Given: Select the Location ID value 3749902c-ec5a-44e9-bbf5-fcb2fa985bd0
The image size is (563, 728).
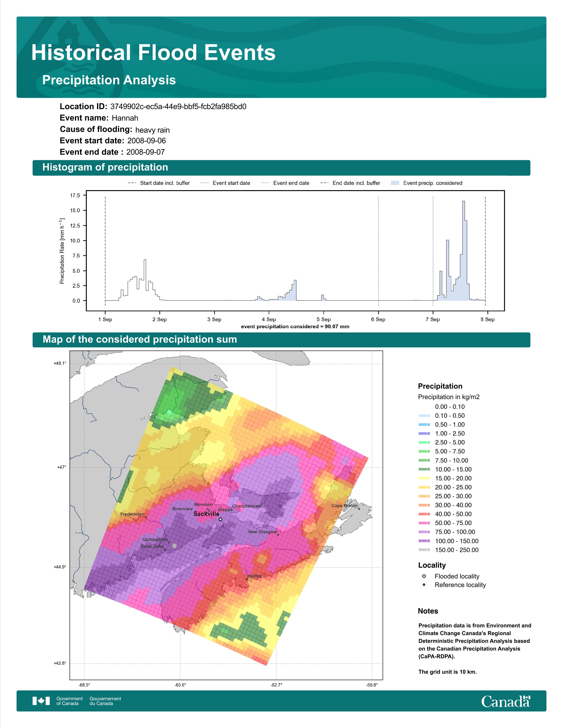Looking at the screenshot, I should click(178, 107).
